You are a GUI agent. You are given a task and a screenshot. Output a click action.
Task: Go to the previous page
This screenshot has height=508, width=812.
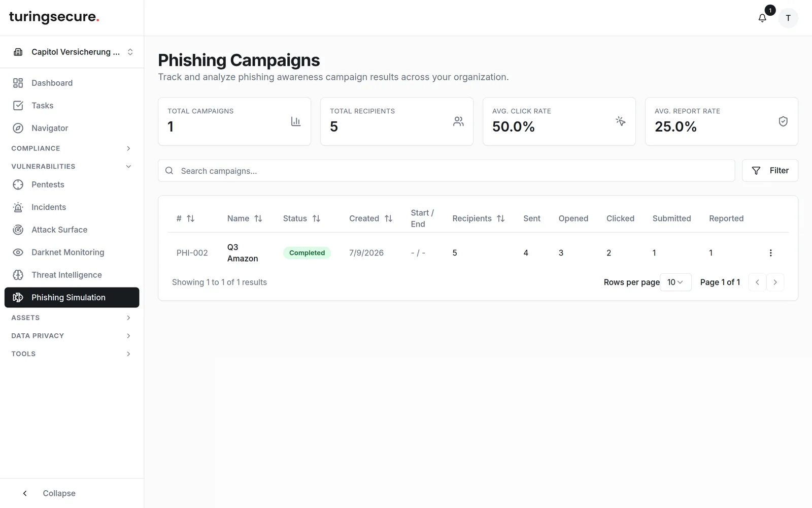pos(757,282)
